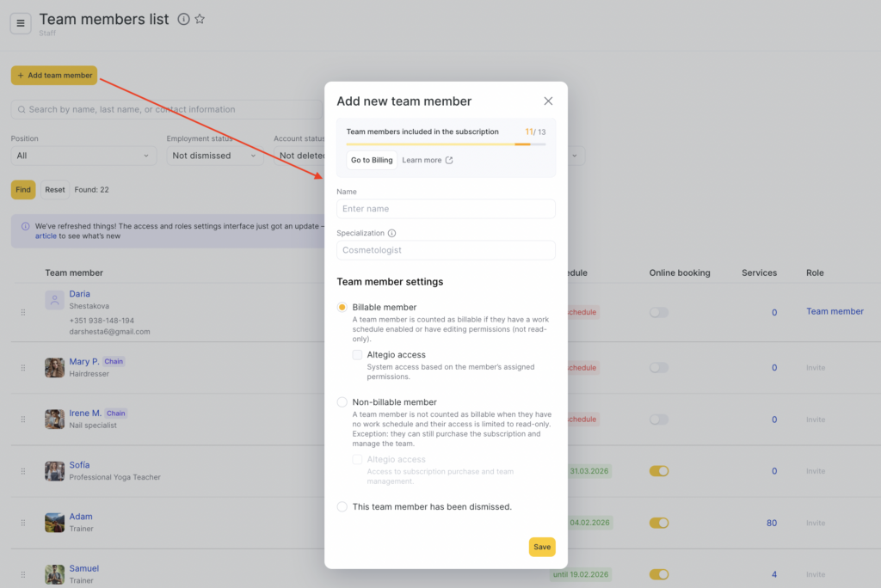Click the subscription usage progress bar
881x588 pixels.
click(446, 144)
